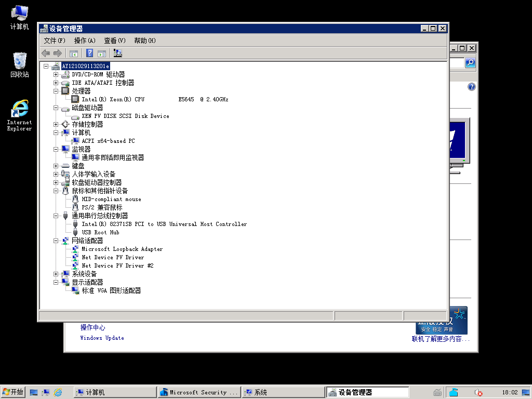
Task: Open the 文件(F) menu
Action: (x=54, y=41)
